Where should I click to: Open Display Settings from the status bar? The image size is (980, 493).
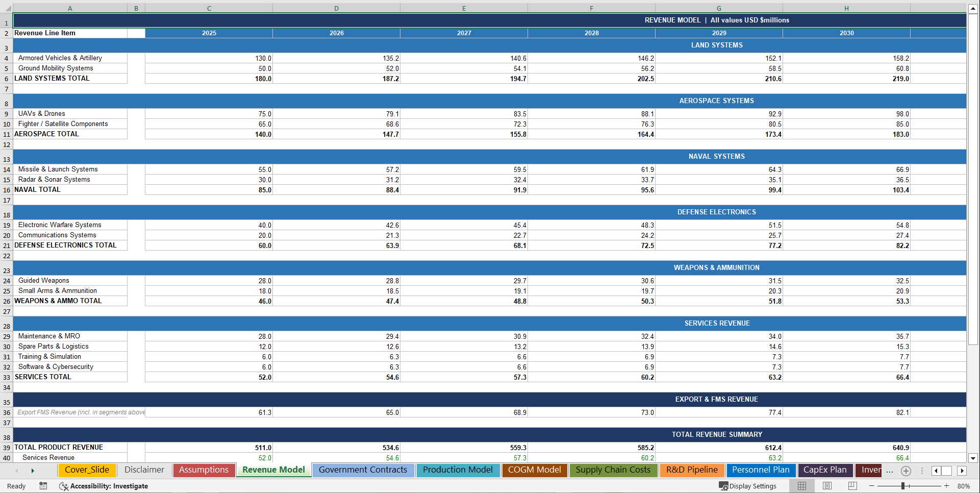[748, 486]
